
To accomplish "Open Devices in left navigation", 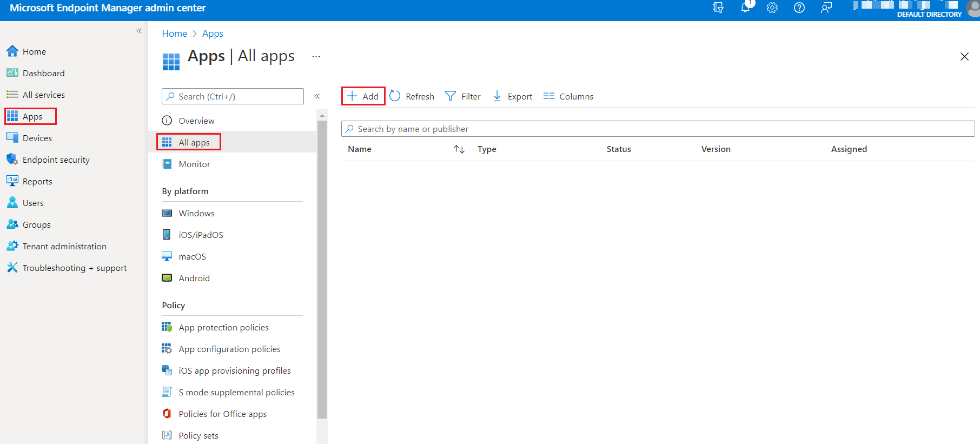I will 29,138.
